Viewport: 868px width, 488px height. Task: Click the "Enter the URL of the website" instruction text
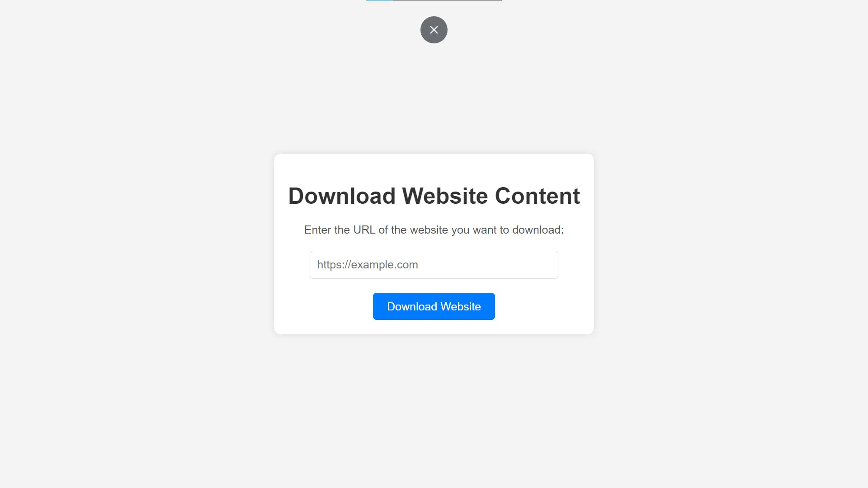pyautogui.click(x=434, y=230)
